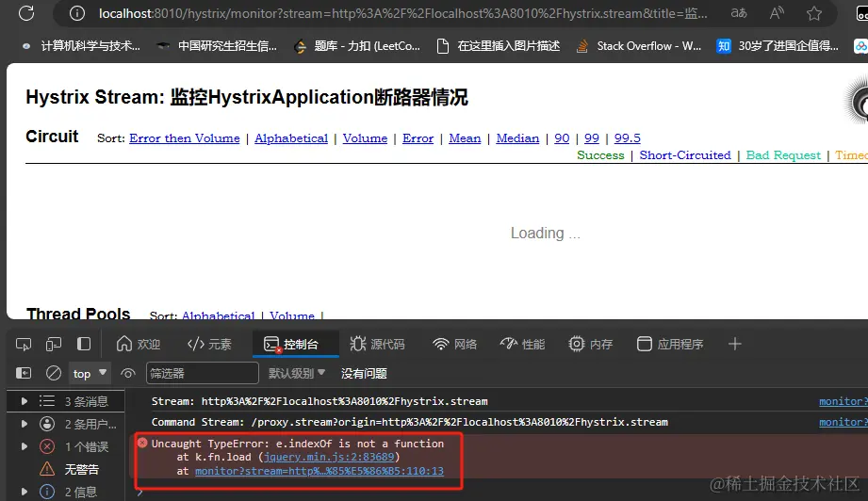This screenshot has height=501, width=868.
Task: Click the 没有问题 issues indicator
Action: coord(364,373)
